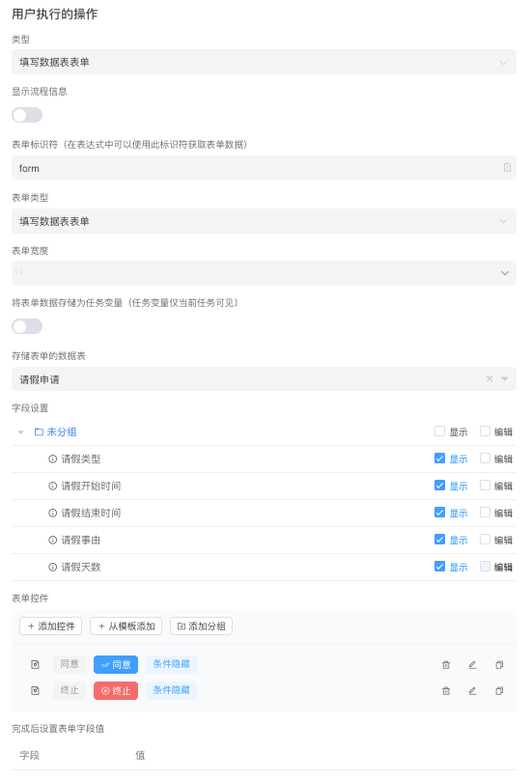
Task: Click 条件隐藏 tag on 同意 row
Action: pyautogui.click(x=171, y=664)
